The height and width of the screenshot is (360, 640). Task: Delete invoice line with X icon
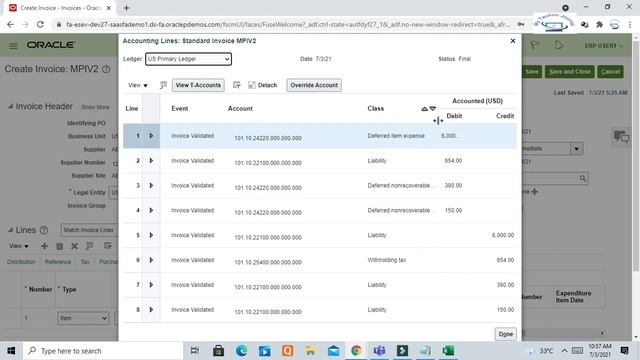pos(74,246)
